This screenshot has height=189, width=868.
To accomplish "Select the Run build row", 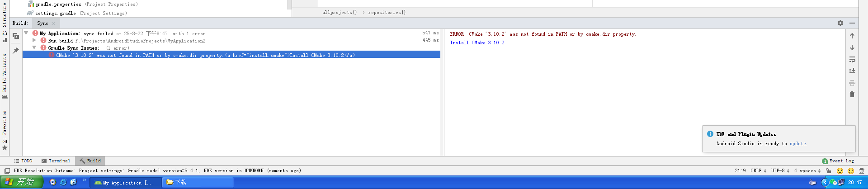I will pos(231,41).
